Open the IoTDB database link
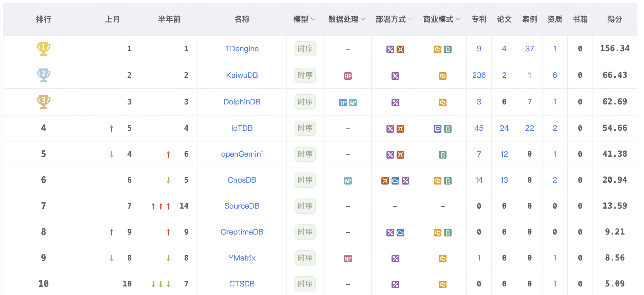The image size is (644, 295). point(242,128)
